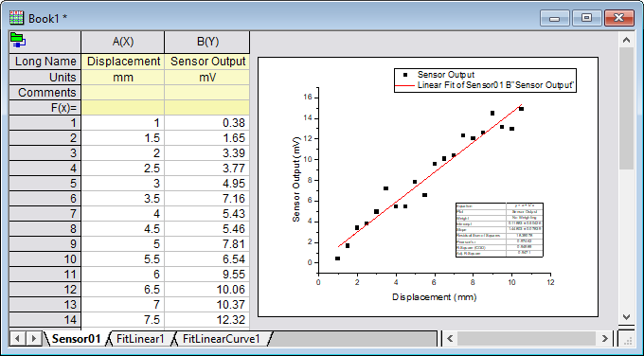Click the Displacement cell in row 14
The image size is (644, 356).
(x=123, y=319)
